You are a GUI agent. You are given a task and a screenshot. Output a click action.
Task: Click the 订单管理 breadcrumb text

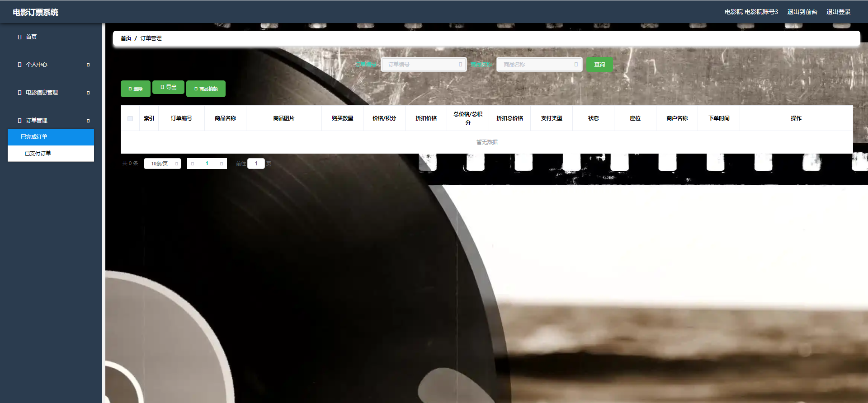[x=151, y=38]
